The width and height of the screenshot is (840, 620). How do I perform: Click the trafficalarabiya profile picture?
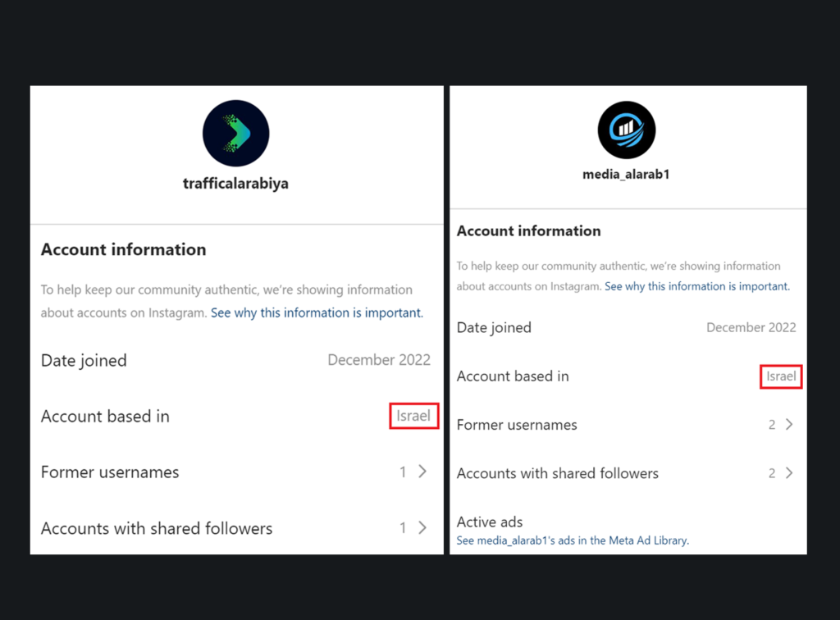[x=235, y=134]
